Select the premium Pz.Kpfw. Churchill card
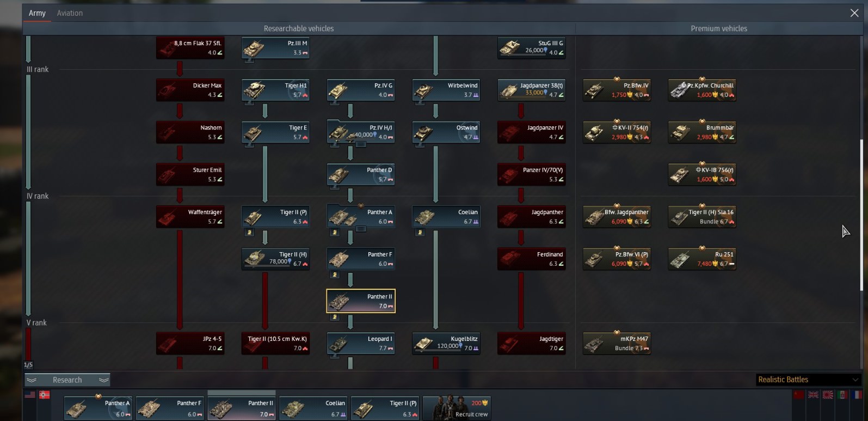The image size is (868, 421). point(702,90)
